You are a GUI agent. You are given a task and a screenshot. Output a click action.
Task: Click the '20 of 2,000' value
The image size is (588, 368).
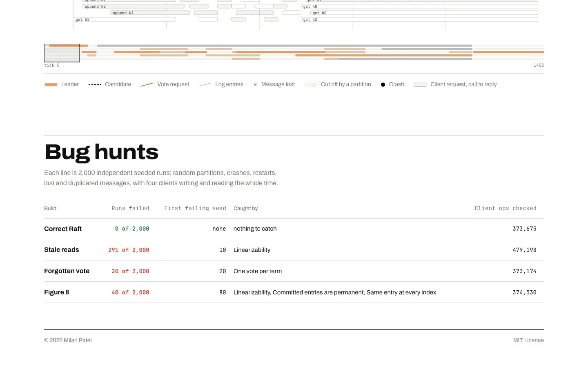coord(130,271)
